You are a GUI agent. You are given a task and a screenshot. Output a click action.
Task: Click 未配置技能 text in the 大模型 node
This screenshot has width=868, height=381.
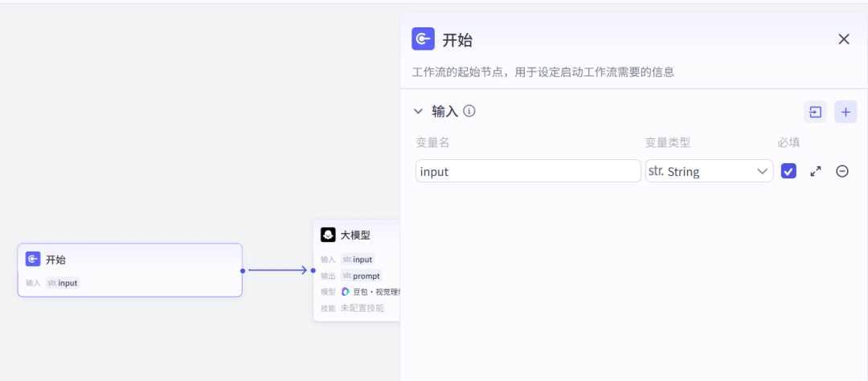362,308
